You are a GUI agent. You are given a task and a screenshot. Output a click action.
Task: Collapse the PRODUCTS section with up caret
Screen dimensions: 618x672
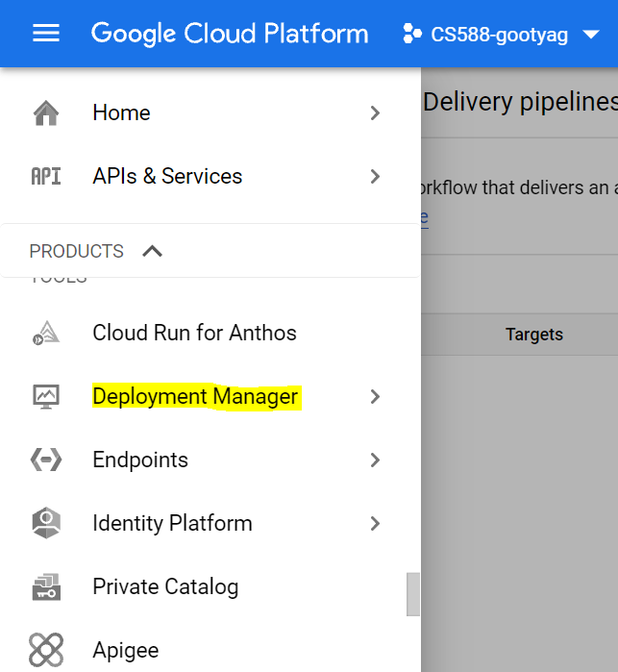pos(152,251)
